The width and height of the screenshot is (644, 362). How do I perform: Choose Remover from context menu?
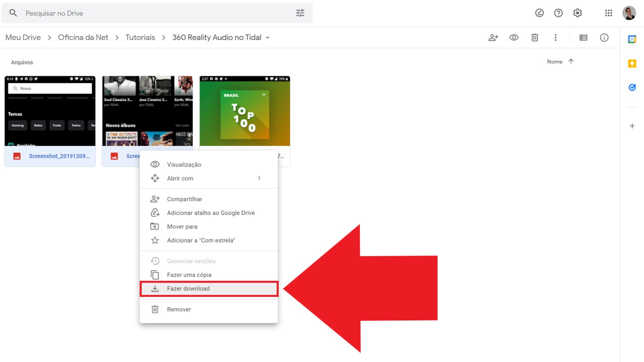coord(209,309)
